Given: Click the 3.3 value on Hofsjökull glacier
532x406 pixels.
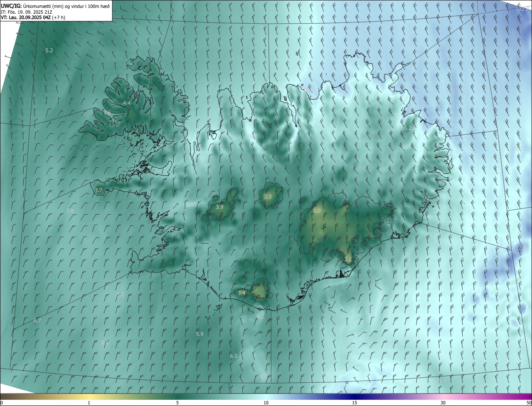Looking at the screenshot, I should tap(268, 196).
